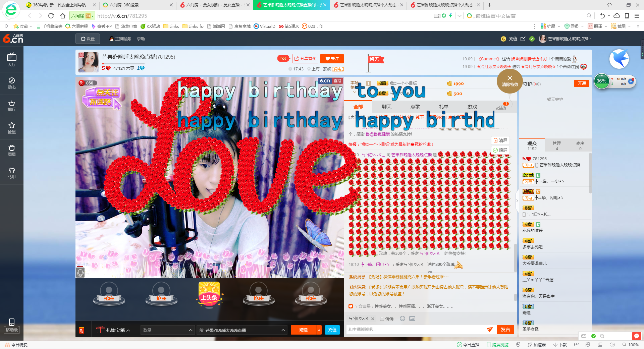Image resolution: width=644 pixels, height=349 pixels.
Task: Click the first 抢座 seat
Action: [109, 294]
